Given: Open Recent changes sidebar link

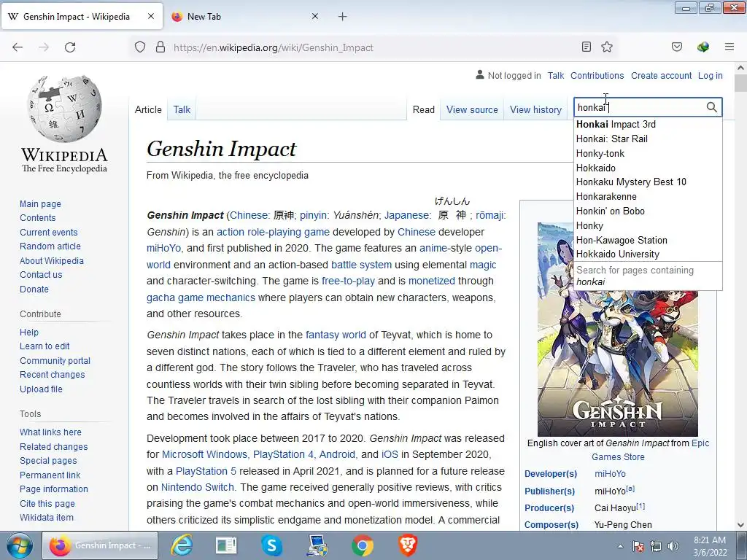Looking at the screenshot, I should [53, 375].
